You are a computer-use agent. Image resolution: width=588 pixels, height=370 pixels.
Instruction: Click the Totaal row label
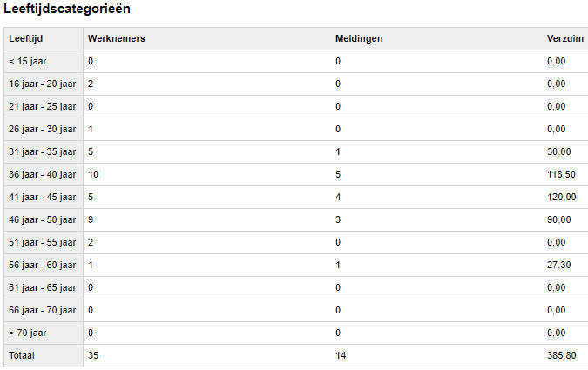pyautogui.click(x=24, y=355)
